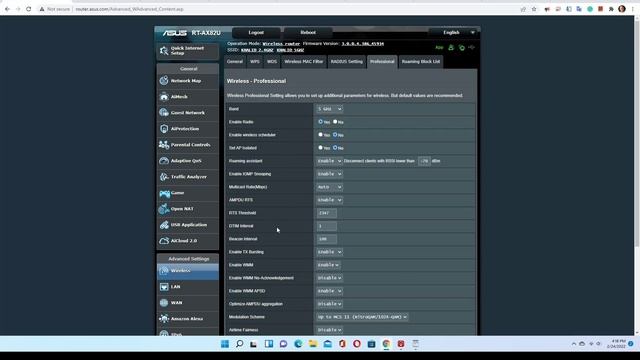The image size is (640, 360).
Task: Open Windows Start menu
Action: point(225,344)
